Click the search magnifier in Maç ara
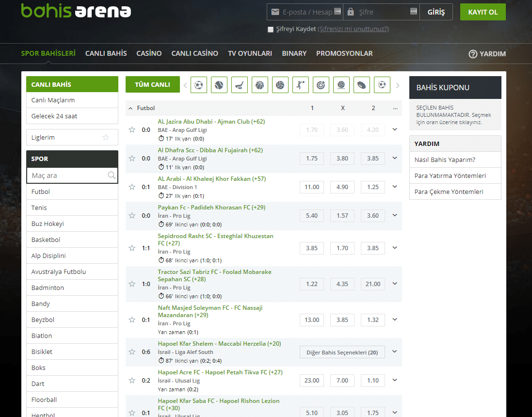Viewport: 532px width, 417px height. click(112, 176)
